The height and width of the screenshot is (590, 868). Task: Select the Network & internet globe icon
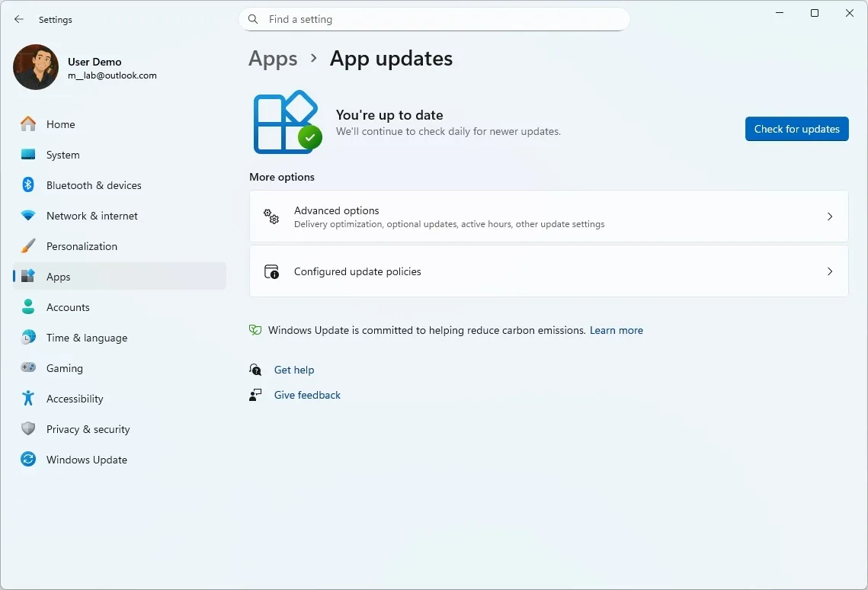[28, 216]
